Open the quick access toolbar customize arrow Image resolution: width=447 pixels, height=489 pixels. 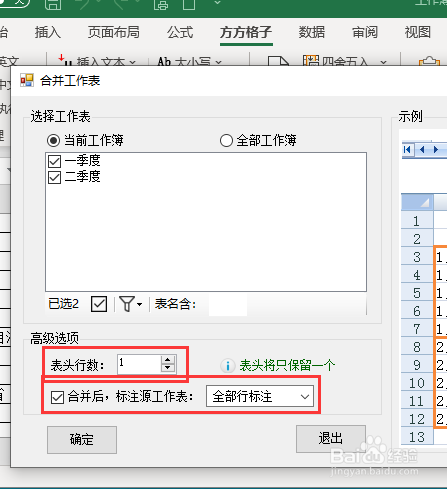(217, 3)
